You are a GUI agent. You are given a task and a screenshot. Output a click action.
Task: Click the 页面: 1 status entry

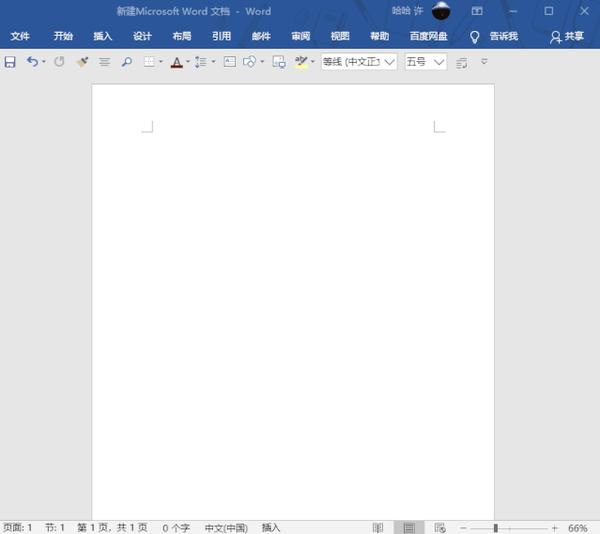pos(18,528)
